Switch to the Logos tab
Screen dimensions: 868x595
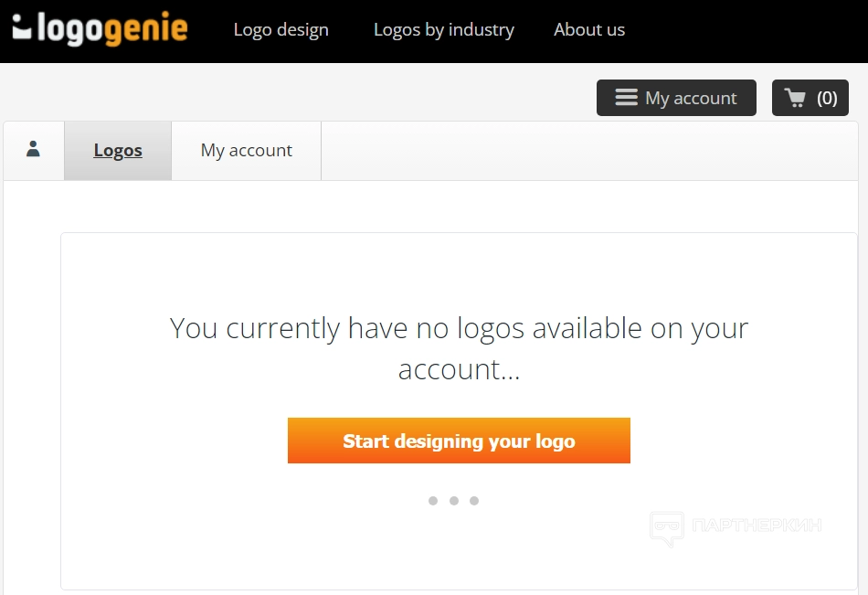pyautogui.click(x=118, y=151)
